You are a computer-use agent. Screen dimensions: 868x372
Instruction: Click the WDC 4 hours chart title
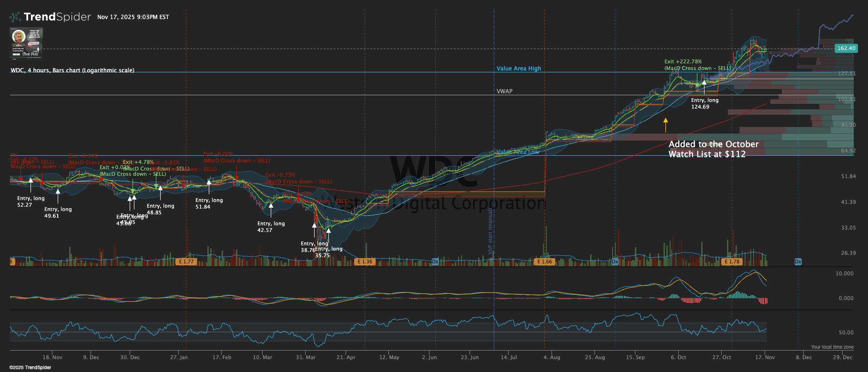coord(72,70)
